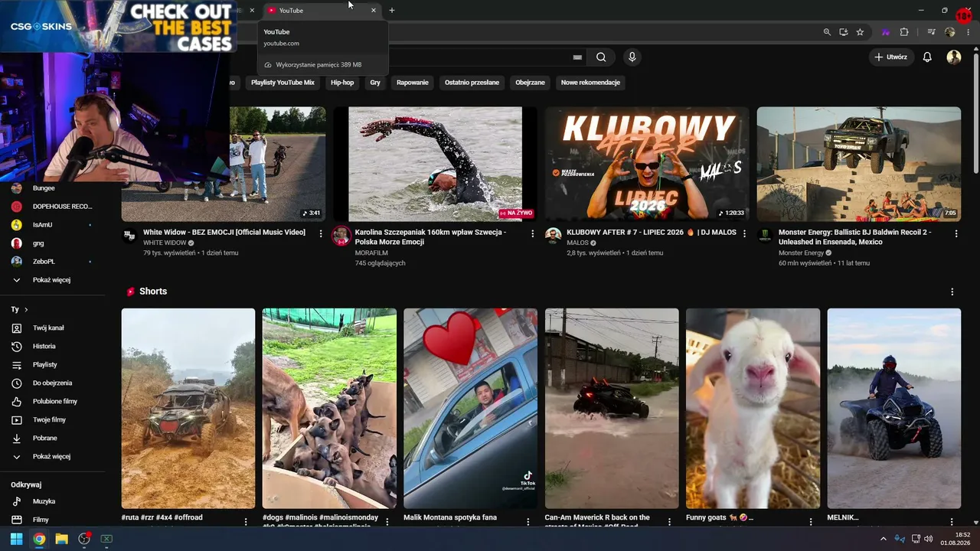Expand the Ty section chevron
This screenshot has width=980, height=551.
26,309
